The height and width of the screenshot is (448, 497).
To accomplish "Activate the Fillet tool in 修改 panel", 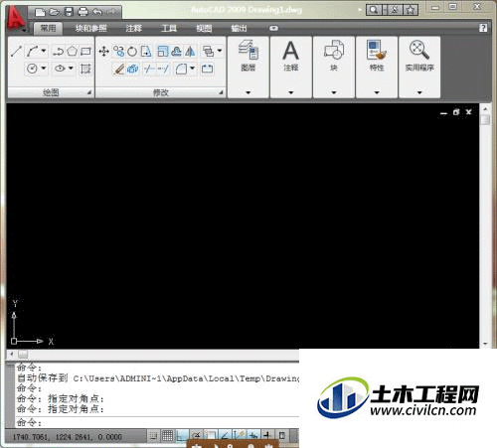I will click(x=181, y=69).
